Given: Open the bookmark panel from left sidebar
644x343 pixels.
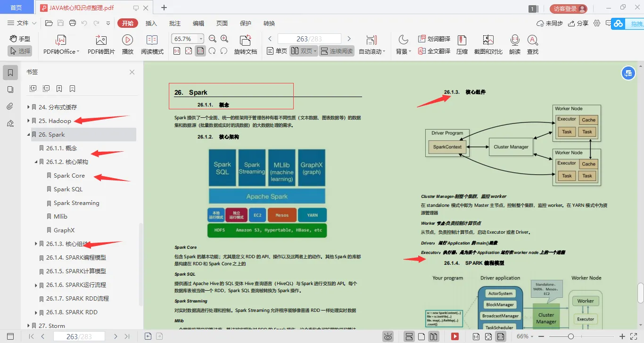Looking at the screenshot, I should pyautogui.click(x=10, y=73).
